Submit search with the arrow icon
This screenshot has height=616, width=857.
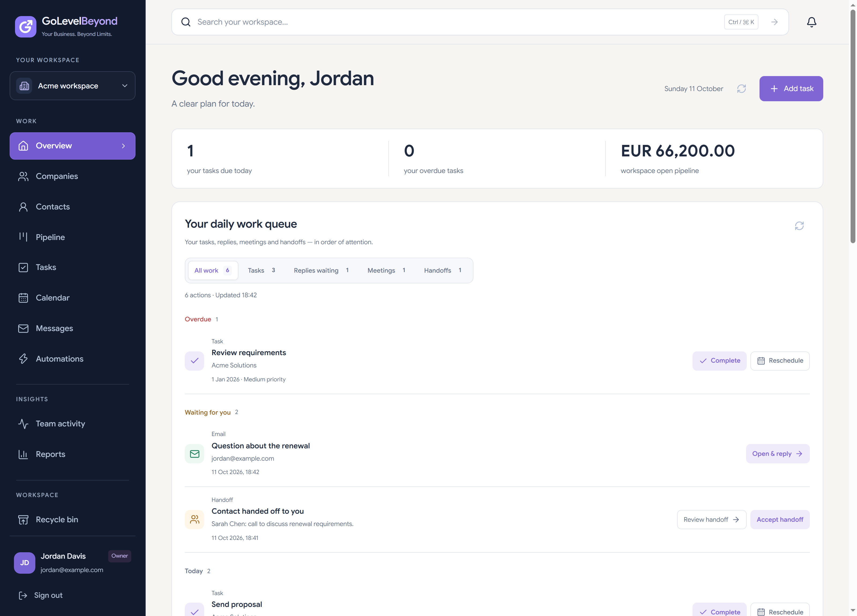(x=774, y=22)
